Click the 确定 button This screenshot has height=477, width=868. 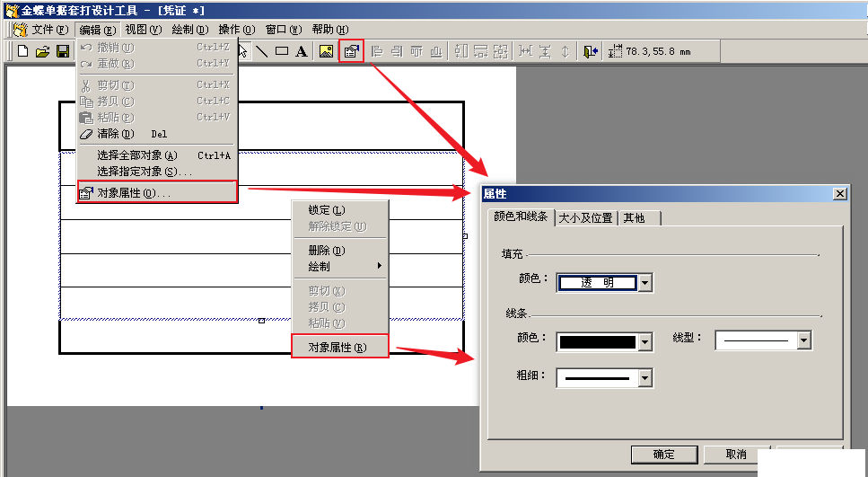tap(664, 455)
